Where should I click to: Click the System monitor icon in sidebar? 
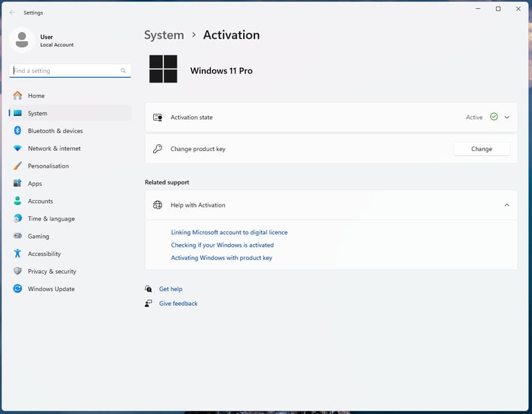17,113
